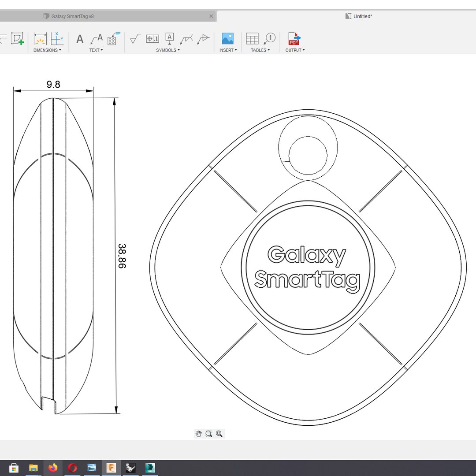
Task: Open the SYMBOLS dropdown menu
Action: (168, 50)
